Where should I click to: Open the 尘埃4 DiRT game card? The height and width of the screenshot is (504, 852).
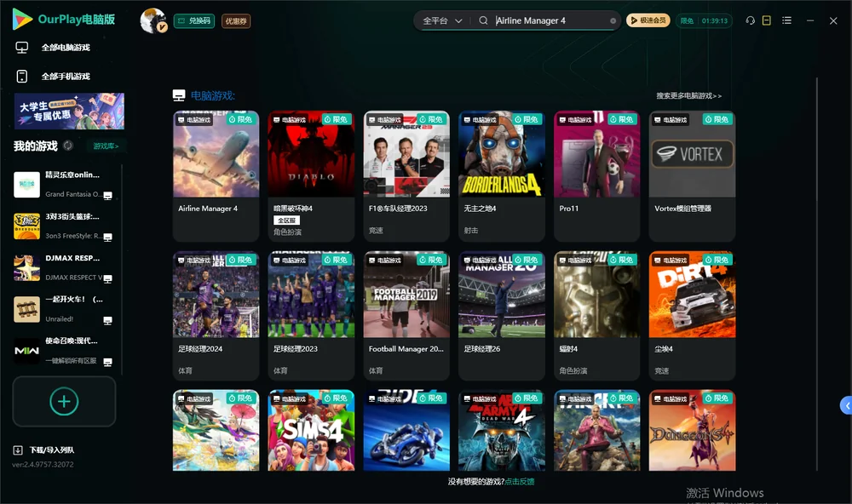tap(692, 316)
